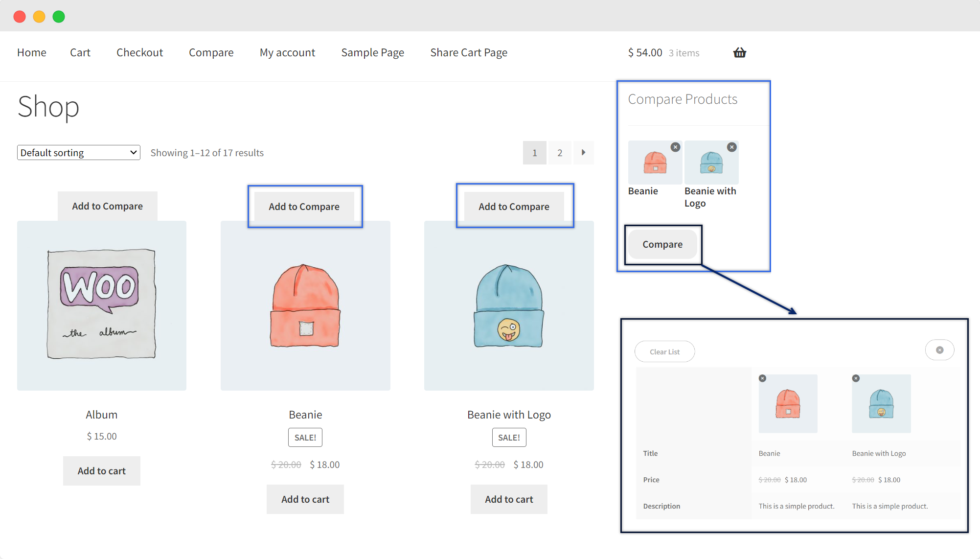
Task: Remove Beanie column from comparison table
Action: click(x=762, y=378)
